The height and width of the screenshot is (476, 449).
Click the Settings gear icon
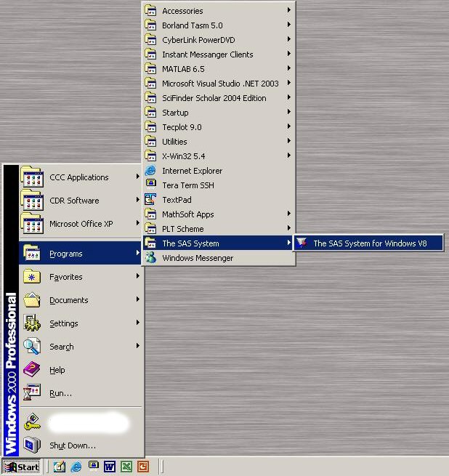coord(32,323)
